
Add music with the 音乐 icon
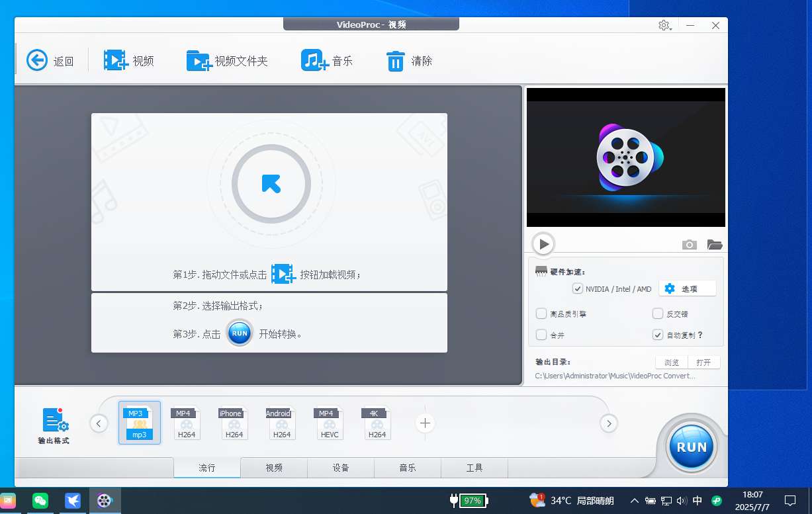click(x=315, y=60)
